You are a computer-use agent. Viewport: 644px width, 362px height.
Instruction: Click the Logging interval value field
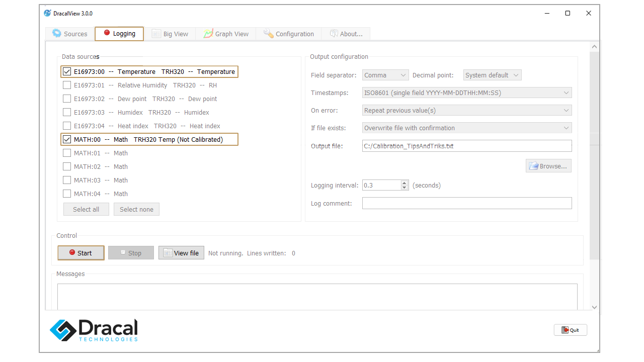pyautogui.click(x=381, y=185)
